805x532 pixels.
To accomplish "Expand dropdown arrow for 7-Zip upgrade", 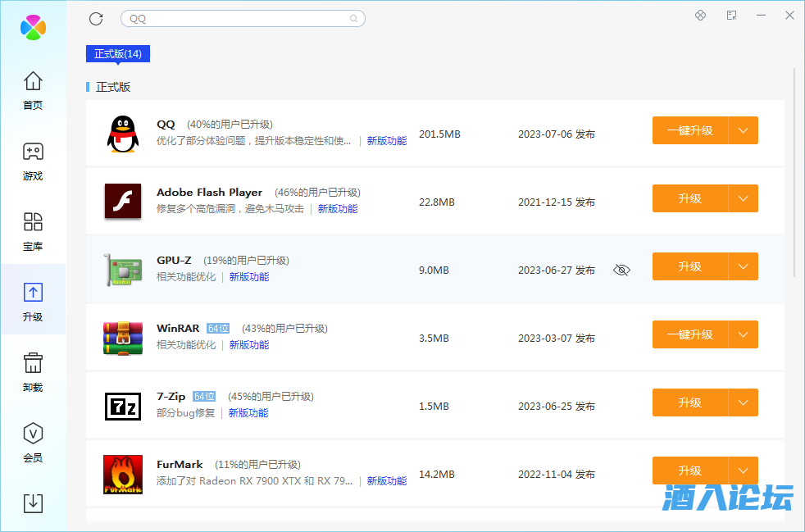I will pos(744,402).
